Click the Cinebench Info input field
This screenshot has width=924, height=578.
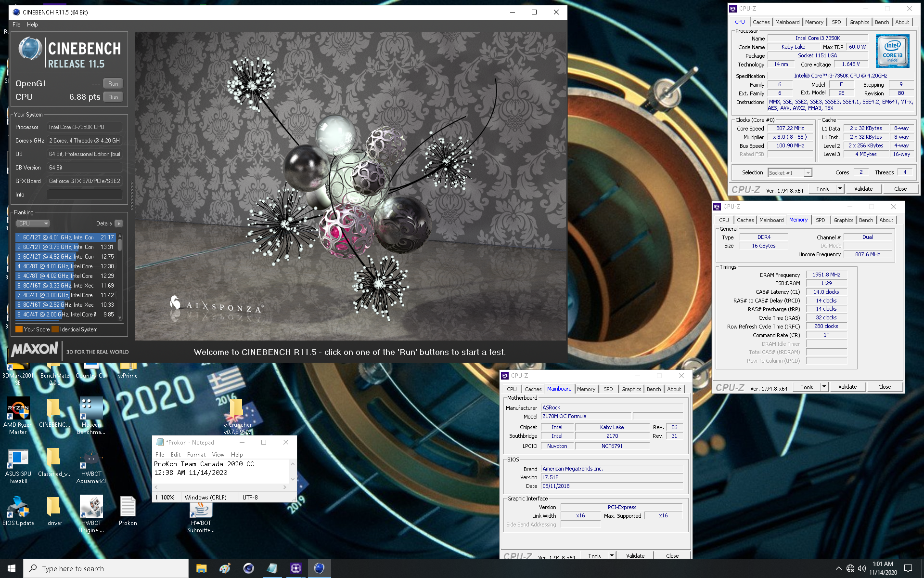85,195
